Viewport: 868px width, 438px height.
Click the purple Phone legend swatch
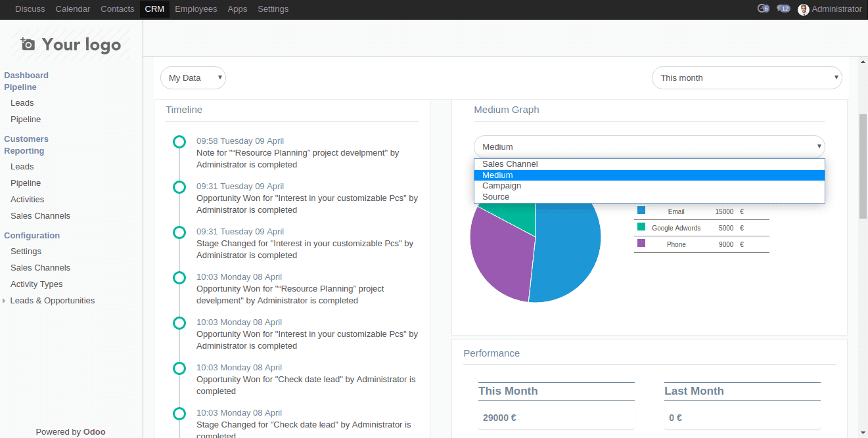pos(641,244)
